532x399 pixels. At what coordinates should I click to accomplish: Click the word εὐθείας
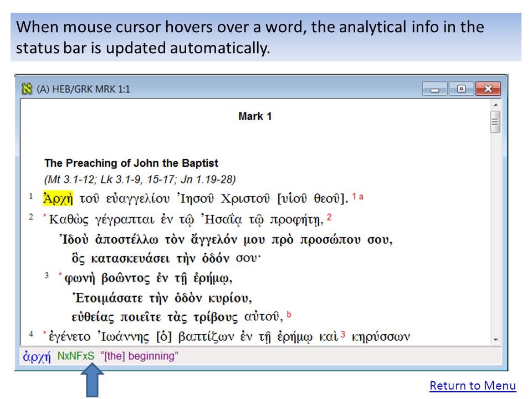click(93, 317)
